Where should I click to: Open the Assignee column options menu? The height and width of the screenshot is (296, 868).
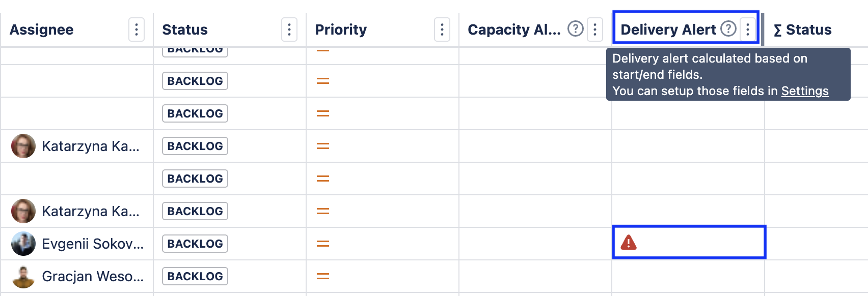[x=136, y=29]
